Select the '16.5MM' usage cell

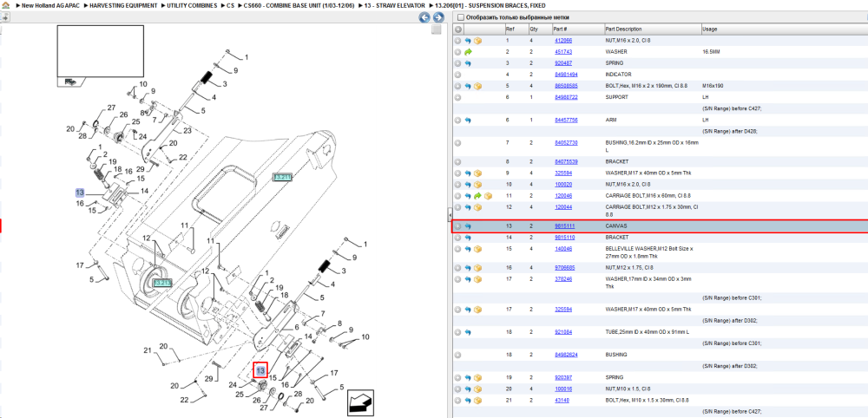coord(710,52)
